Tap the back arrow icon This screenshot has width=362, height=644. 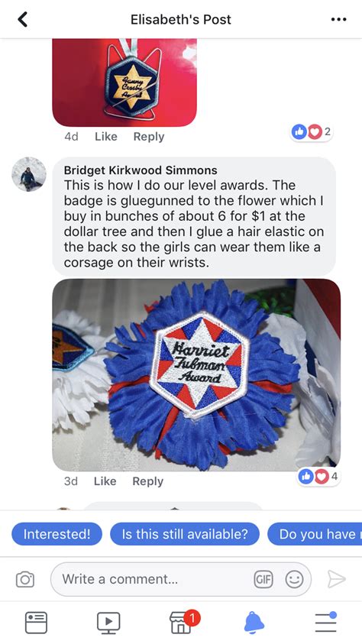coord(23,19)
